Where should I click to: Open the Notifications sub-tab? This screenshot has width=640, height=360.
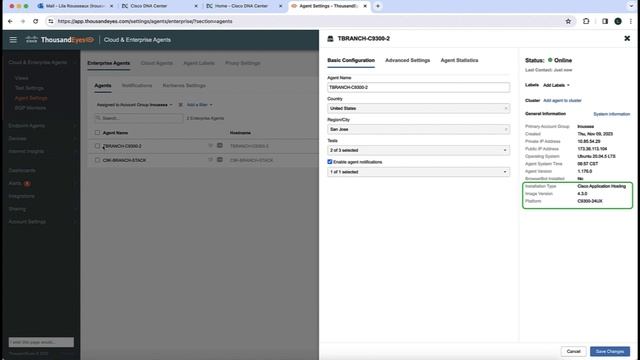click(137, 86)
